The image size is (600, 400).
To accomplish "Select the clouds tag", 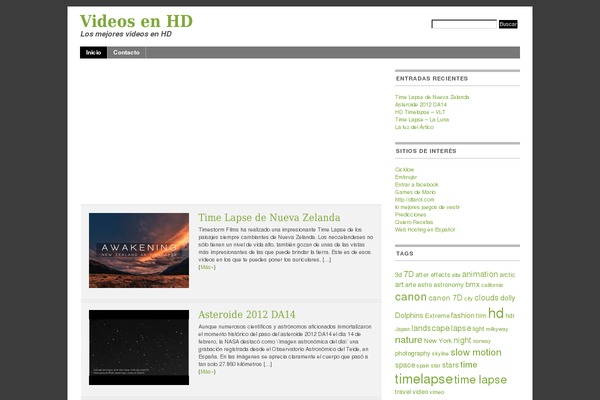I will pos(486,298).
